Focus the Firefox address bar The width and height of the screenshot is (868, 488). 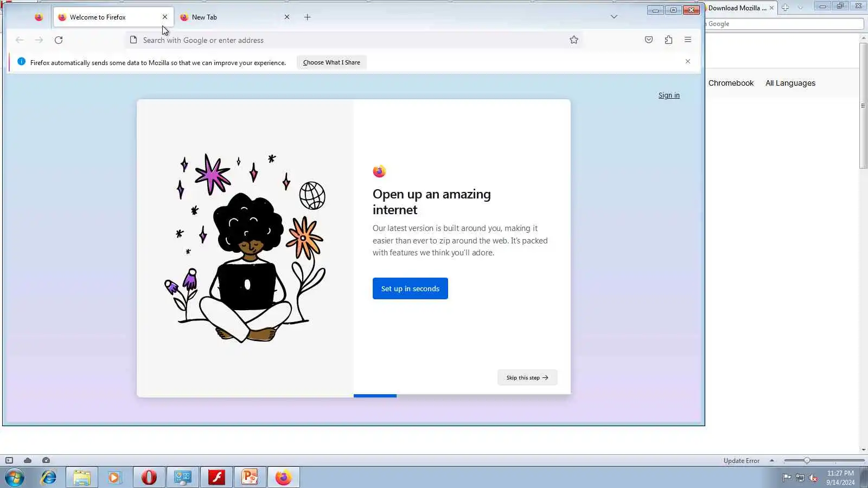(354, 40)
